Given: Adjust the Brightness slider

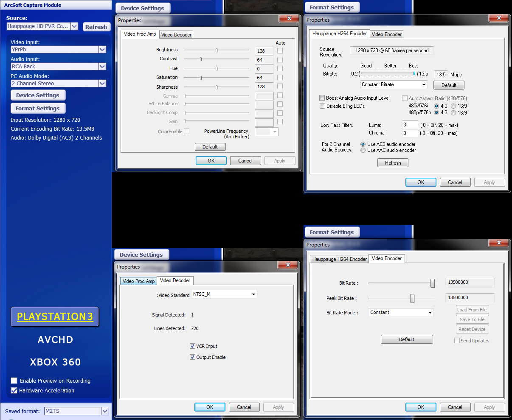Looking at the screenshot, I should [217, 50].
